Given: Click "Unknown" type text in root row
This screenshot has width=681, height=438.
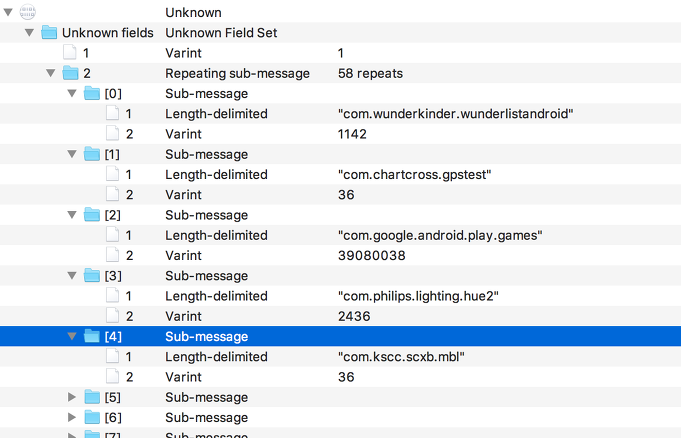Looking at the screenshot, I should point(193,12).
